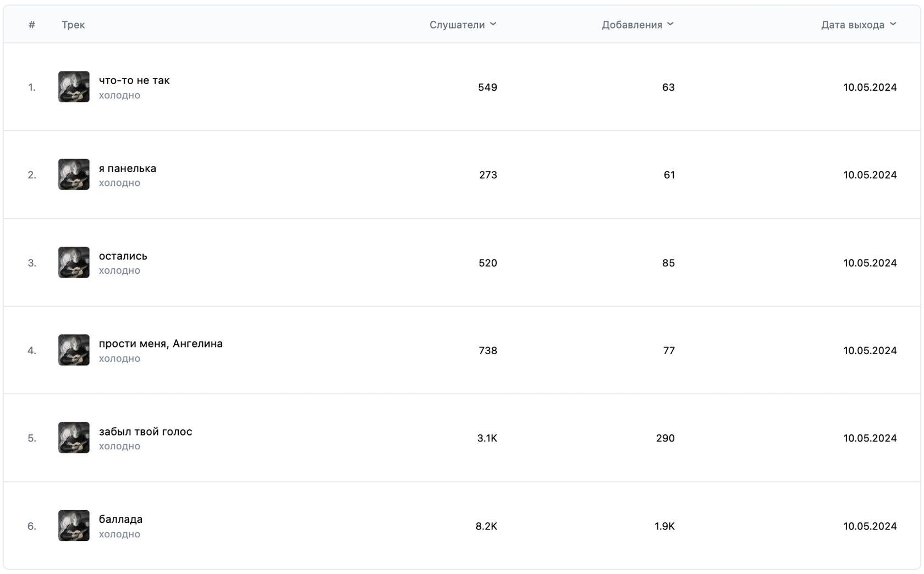Select 'забыл твой голос' track title
Image resolution: width=924 pixels, height=574 pixels.
(x=146, y=432)
